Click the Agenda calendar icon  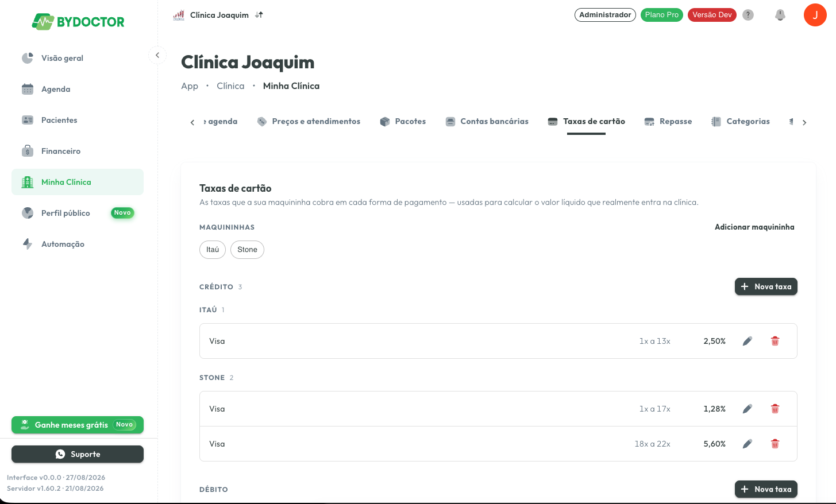pos(28,89)
